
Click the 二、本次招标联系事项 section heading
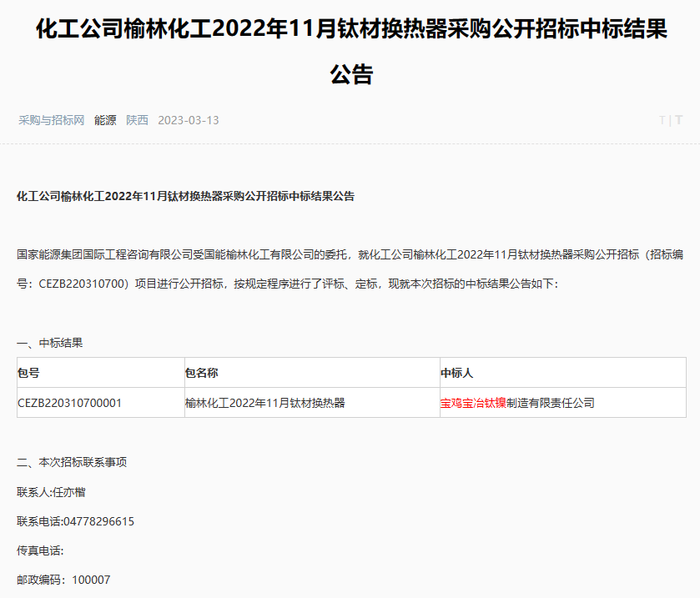coord(72,462)
